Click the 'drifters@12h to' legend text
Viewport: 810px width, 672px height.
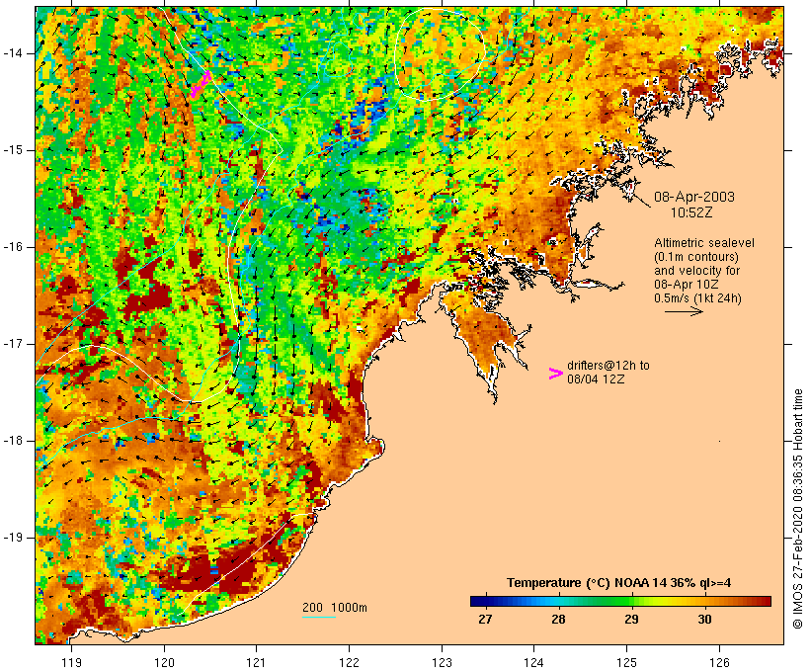[x=608, y=366]
